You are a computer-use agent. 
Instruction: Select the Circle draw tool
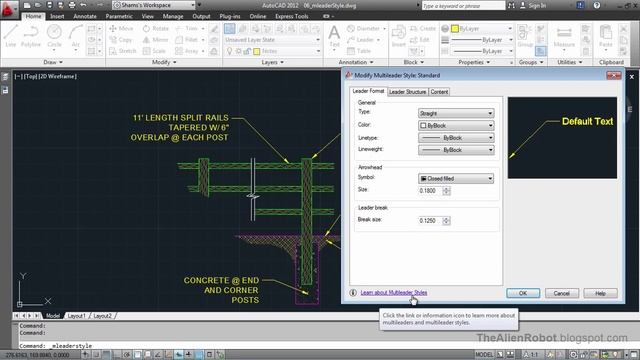[54, 36]
